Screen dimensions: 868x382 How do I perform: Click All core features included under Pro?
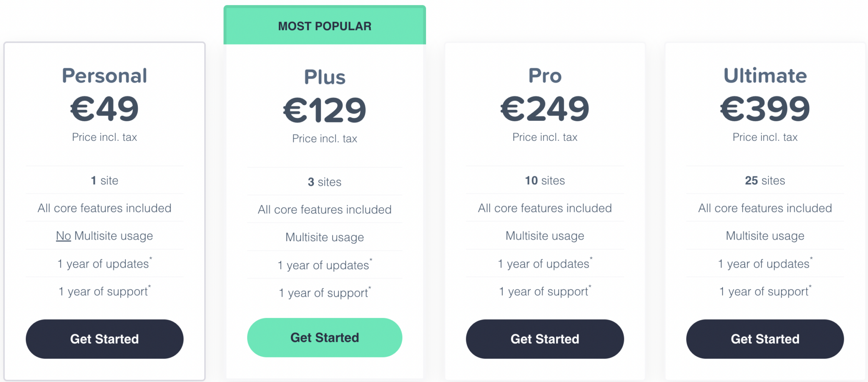pyautogui.click(x=545, y=208)
